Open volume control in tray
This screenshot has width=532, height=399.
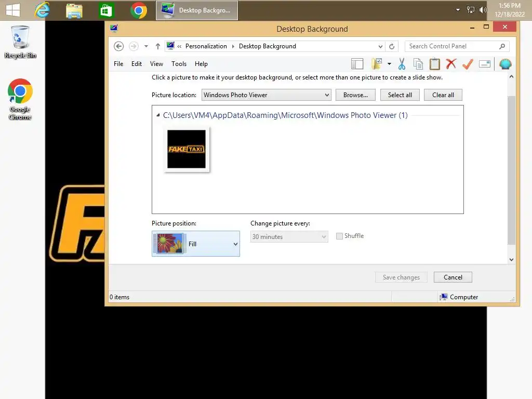(483, 10)
